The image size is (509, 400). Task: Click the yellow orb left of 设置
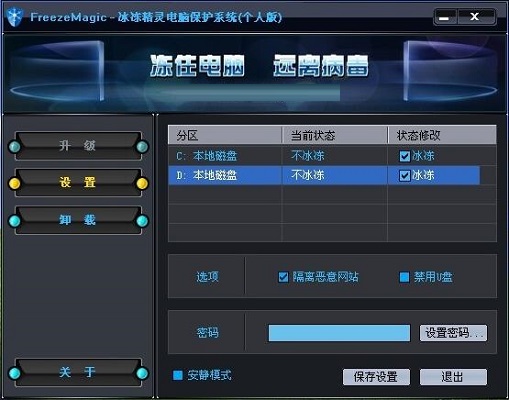(14, 183)
